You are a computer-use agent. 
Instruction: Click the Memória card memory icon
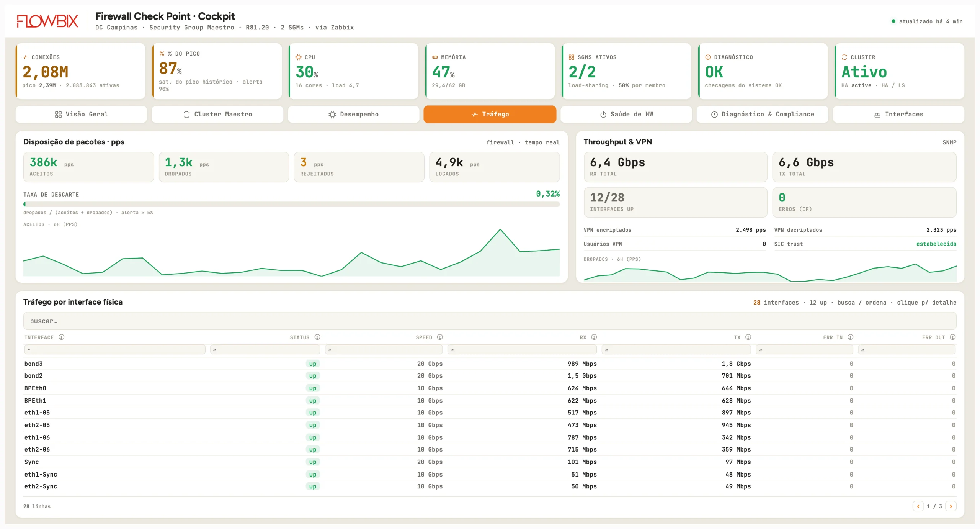pos(435,57)
